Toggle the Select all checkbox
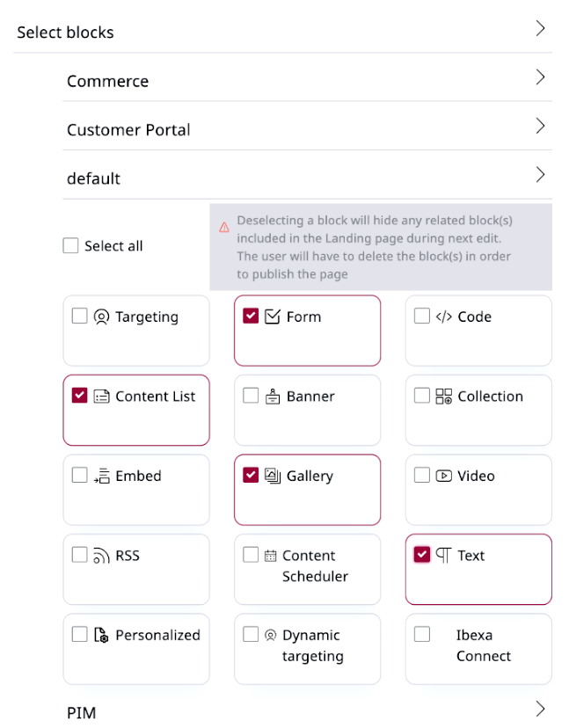 click(x=71, y=246)
